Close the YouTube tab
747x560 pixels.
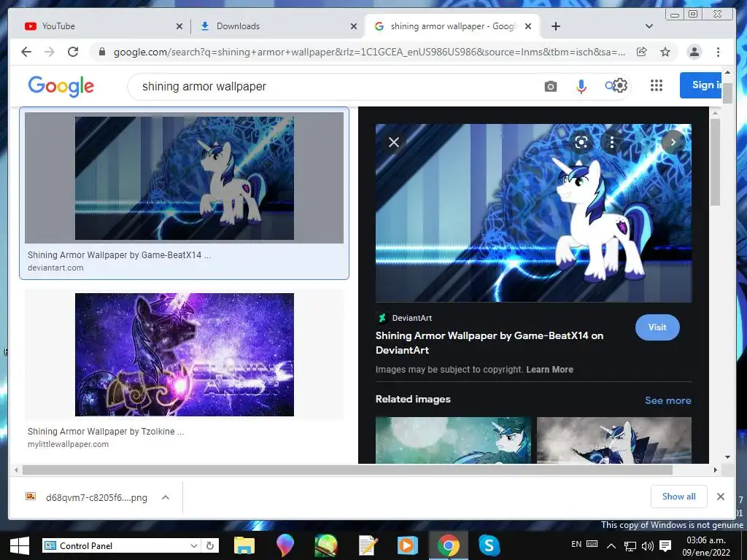coord(179,27)
